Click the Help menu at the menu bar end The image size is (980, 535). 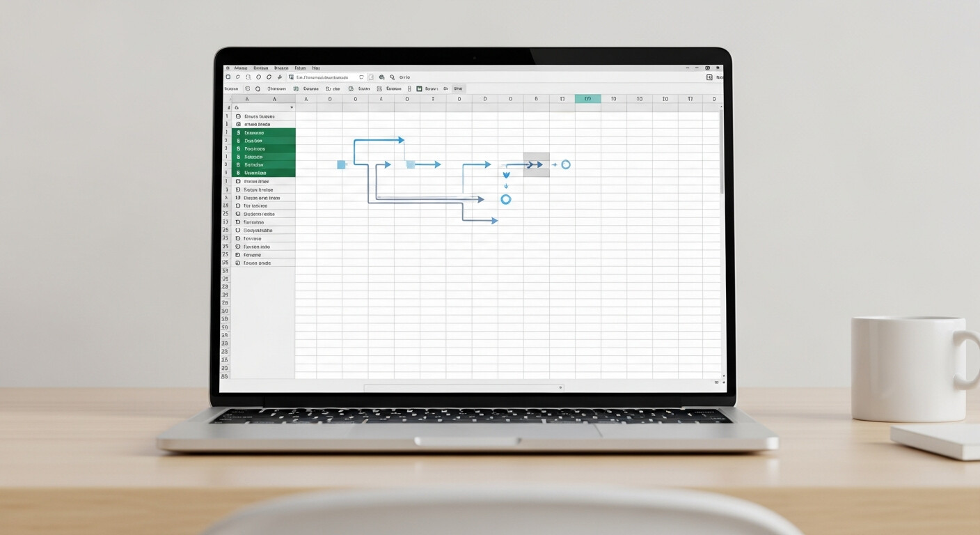[x=317, y=68]
